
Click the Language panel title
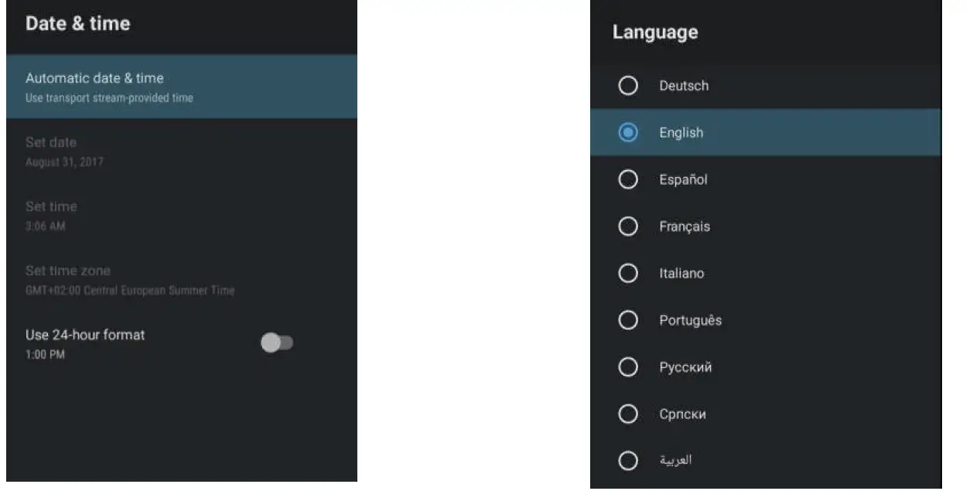(654, 32)
